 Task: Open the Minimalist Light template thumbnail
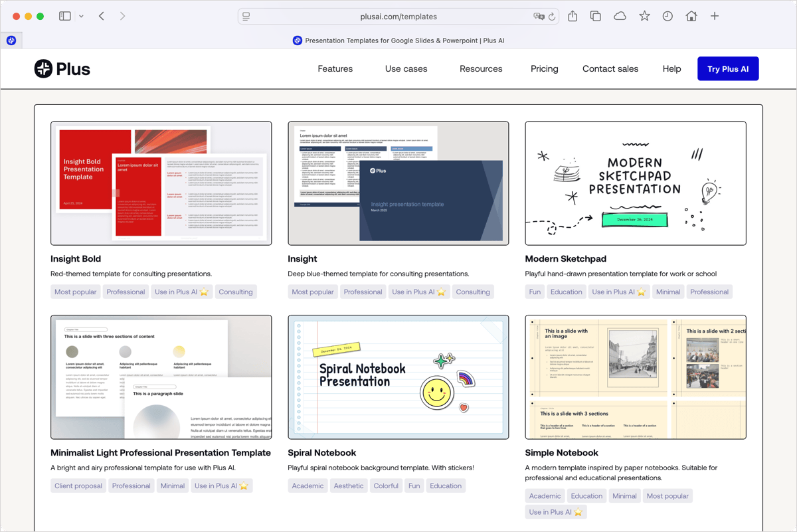[x=161, y=377]
